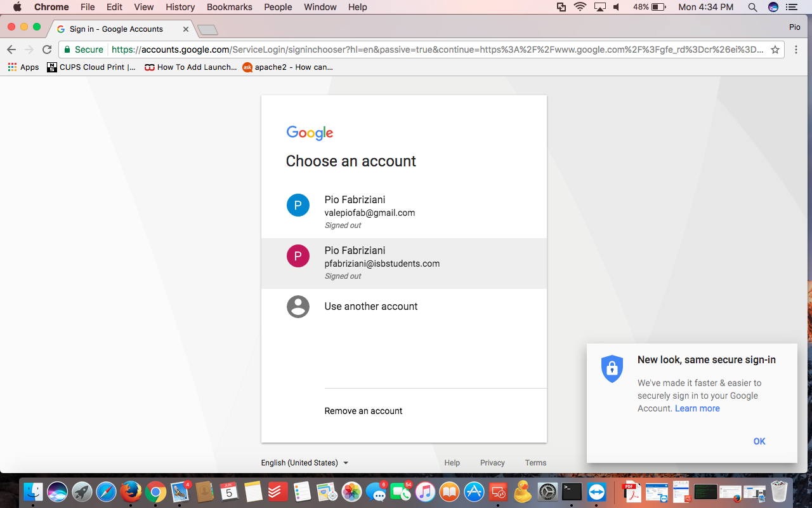Screen dimensions: 812x508
Task: Choose the pfabriziani@isbstudents.com account
Action: 403,264
